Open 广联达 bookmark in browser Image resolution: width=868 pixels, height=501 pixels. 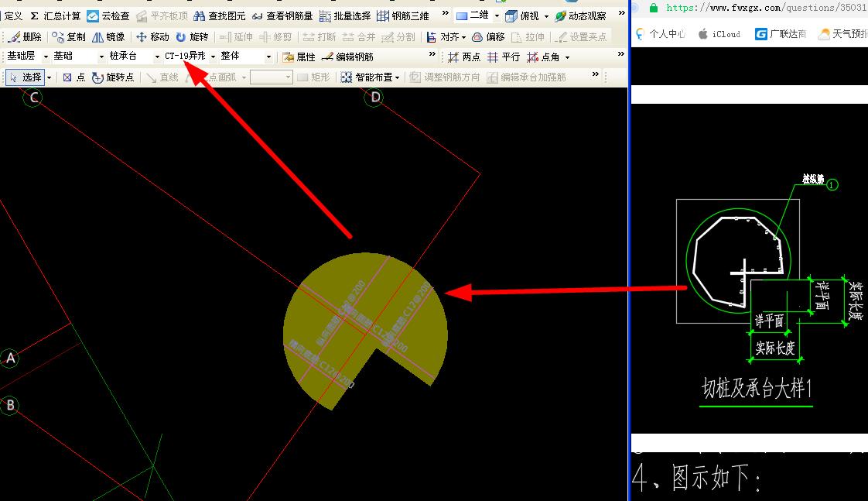781,34
